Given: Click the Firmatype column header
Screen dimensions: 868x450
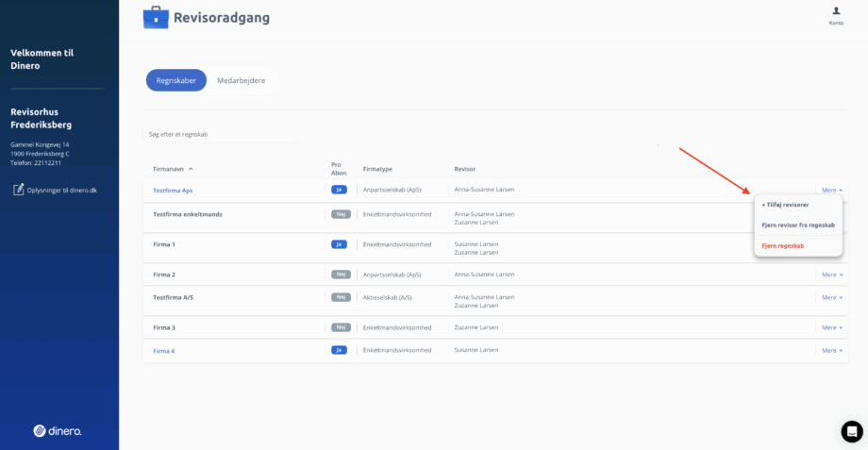Looking at the screenshot, I should (377, 169).
